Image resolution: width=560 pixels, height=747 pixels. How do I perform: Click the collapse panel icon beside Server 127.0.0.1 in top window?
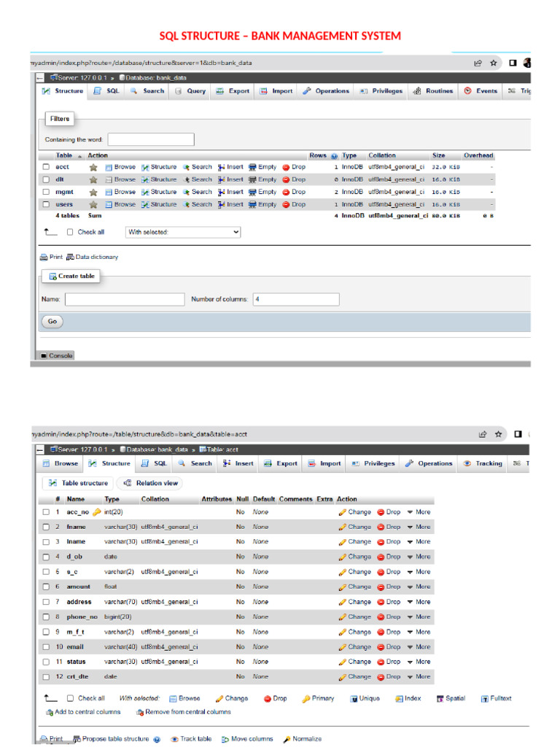click(x=41, y=77)
